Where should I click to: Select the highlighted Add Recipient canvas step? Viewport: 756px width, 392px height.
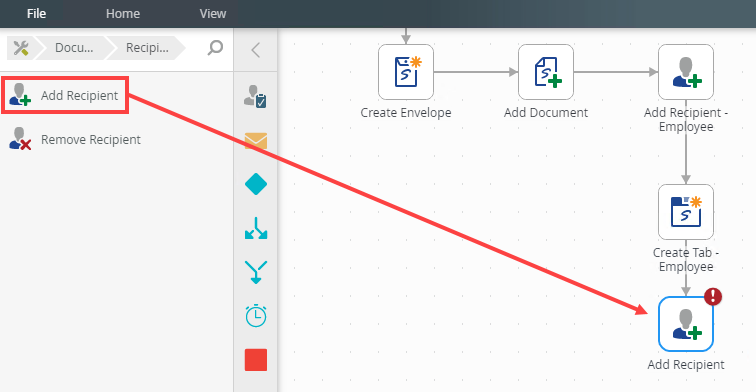(x=686, y=324)
